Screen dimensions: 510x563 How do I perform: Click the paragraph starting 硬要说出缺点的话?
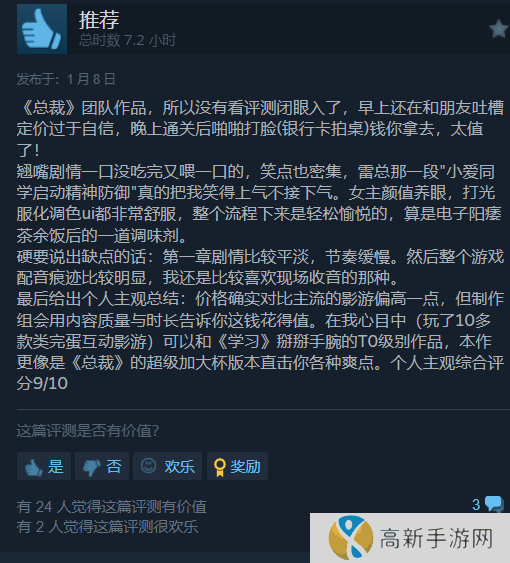(260, 267)
